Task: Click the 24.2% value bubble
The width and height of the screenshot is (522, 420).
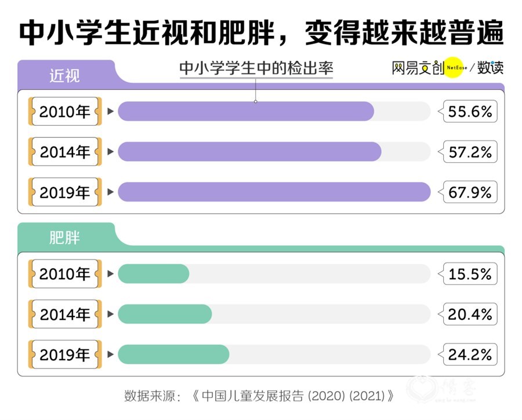Action: 468,355
